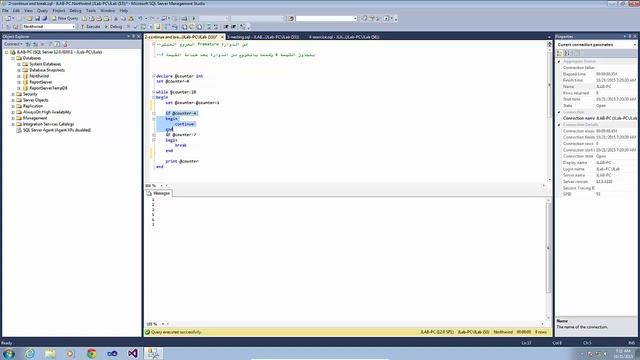Close the 2-continue and break tab
This screenshot has height=360, width=640.
coord(222,37)
